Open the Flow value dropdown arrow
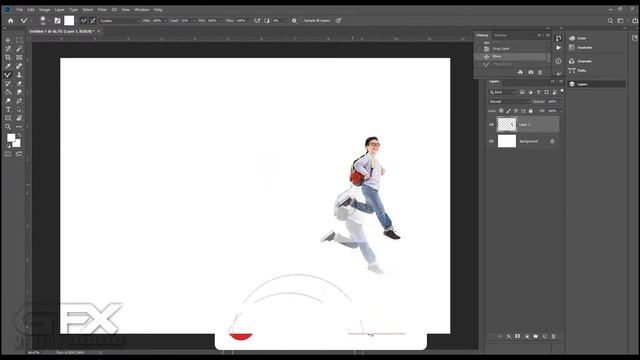 [249, 20]
